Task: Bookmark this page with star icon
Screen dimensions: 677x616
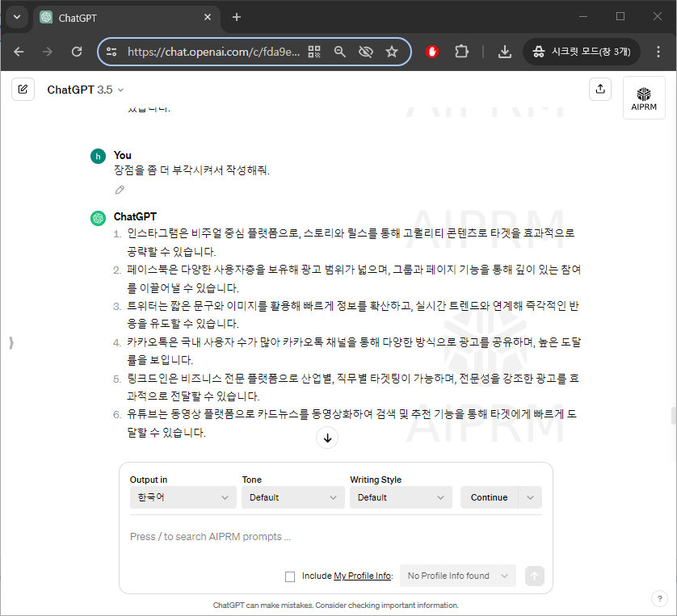Action: [x=392, y=52]
